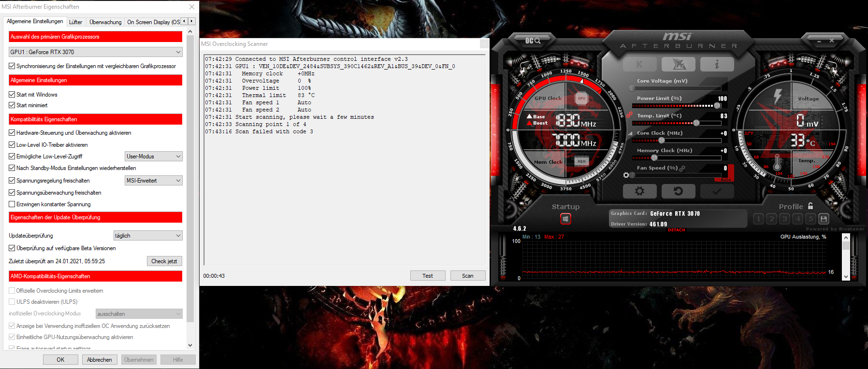This screenshot has width=868, height=369.
Task: Select profile slot 4
Action: (797, 219)
